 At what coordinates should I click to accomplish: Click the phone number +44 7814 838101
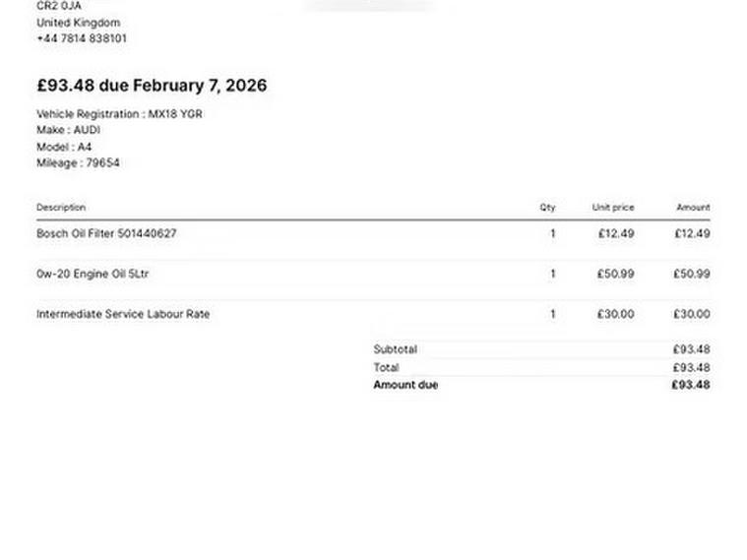[x=82, y=38]
